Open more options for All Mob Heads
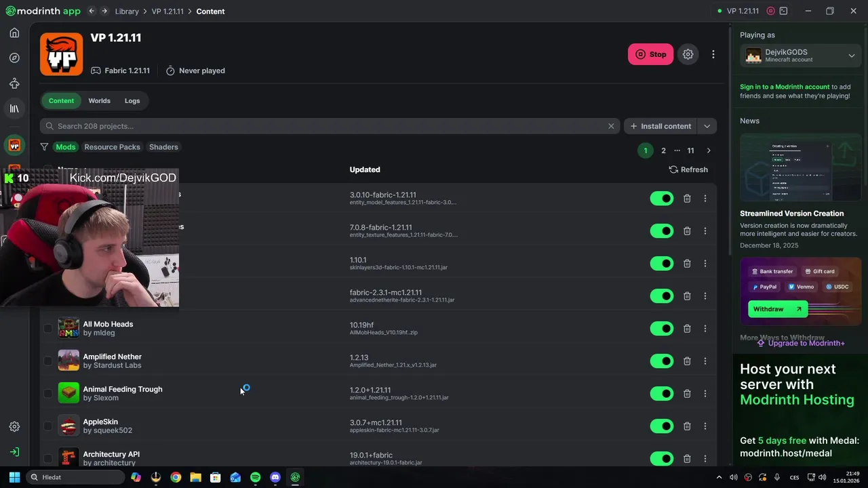Viewport: 868px width, 488px height. click(x=705, y=329)
